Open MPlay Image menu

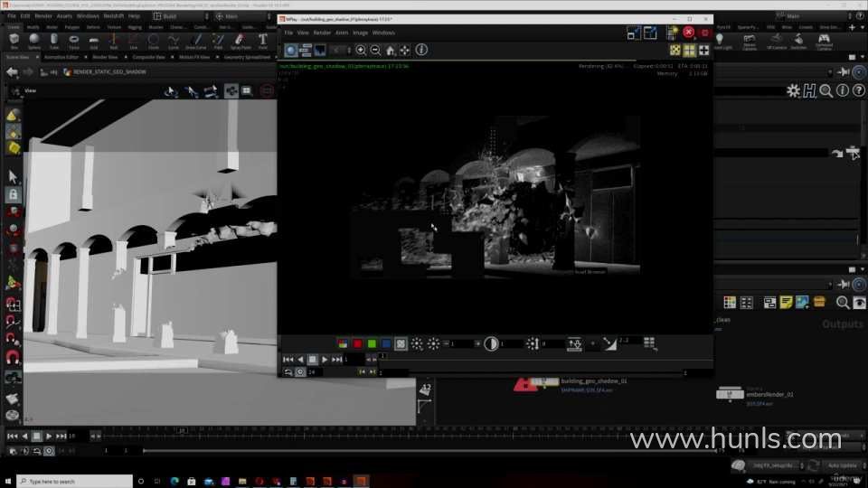(x=361, y=33)
